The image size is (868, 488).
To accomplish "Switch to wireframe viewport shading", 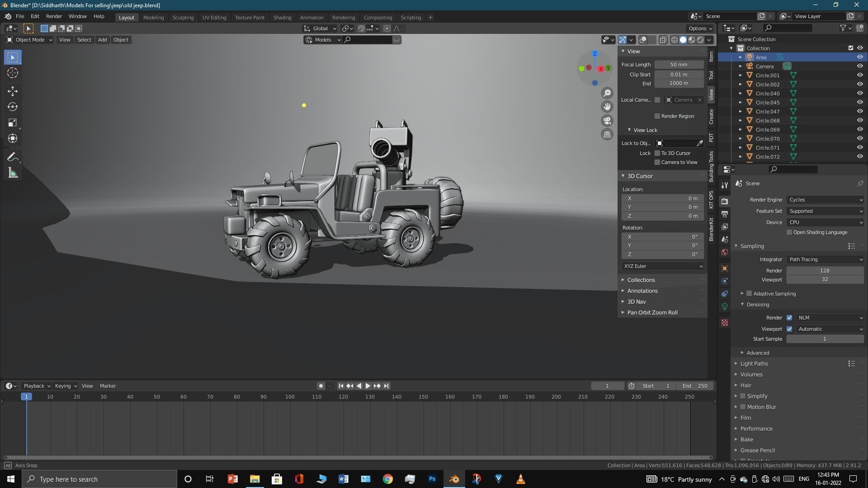I will click(675, 40).
